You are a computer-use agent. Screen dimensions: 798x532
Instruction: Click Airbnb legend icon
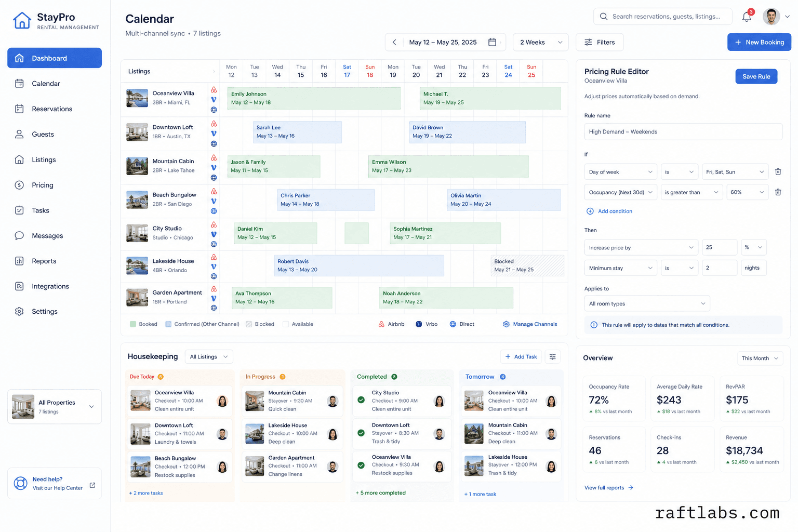pos(382,324)
